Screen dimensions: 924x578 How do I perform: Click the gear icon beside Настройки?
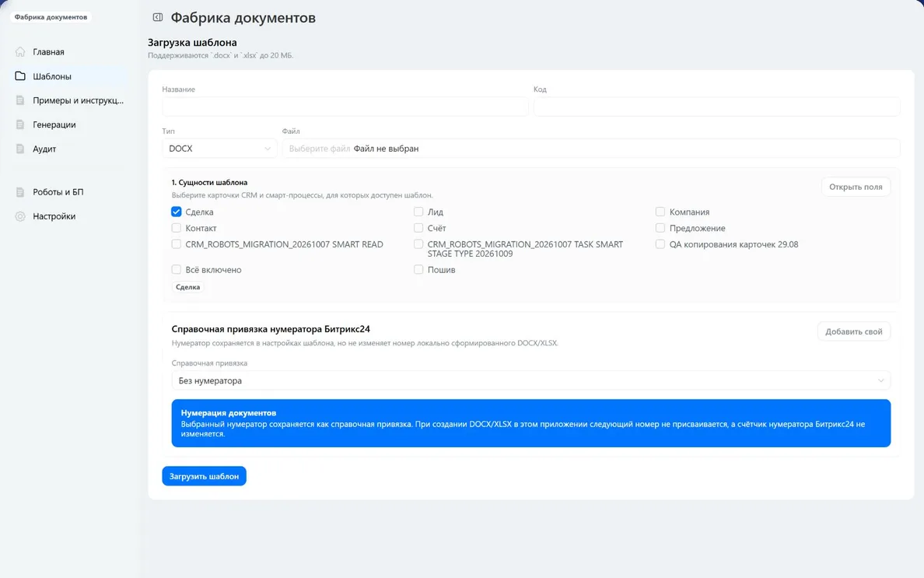(20, 216)
